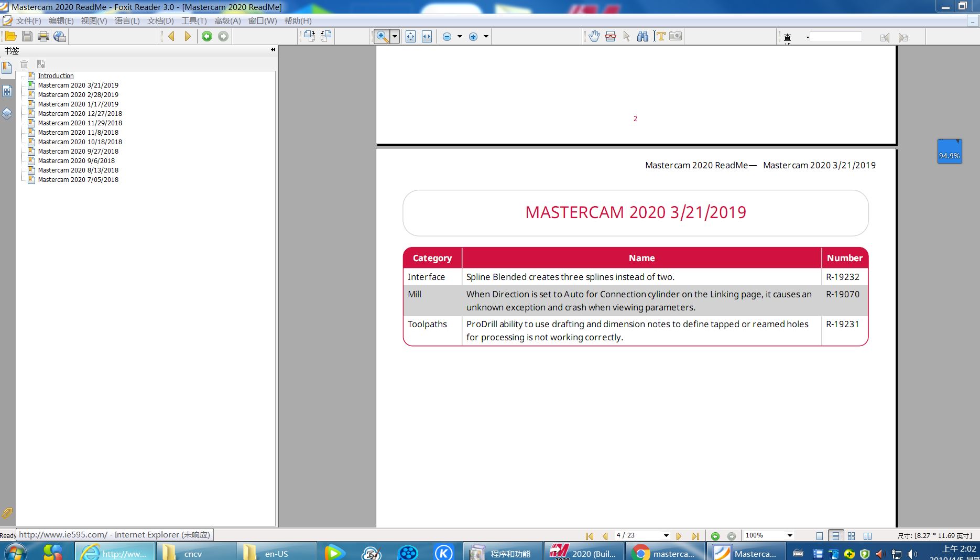The height and width of the screenshot is (560, 980).
Task: Open the Introduction bookmark
Action: pos(56,76)
